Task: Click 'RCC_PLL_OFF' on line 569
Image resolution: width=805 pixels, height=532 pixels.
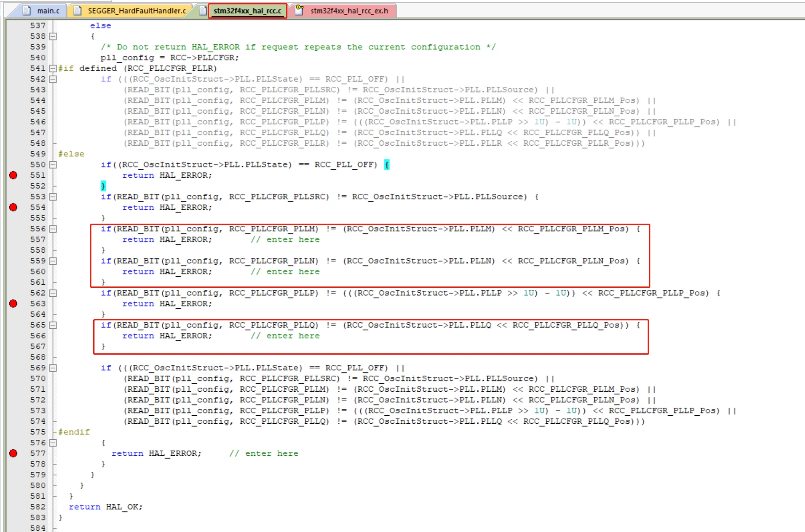Action: click(x=354, y=368)
